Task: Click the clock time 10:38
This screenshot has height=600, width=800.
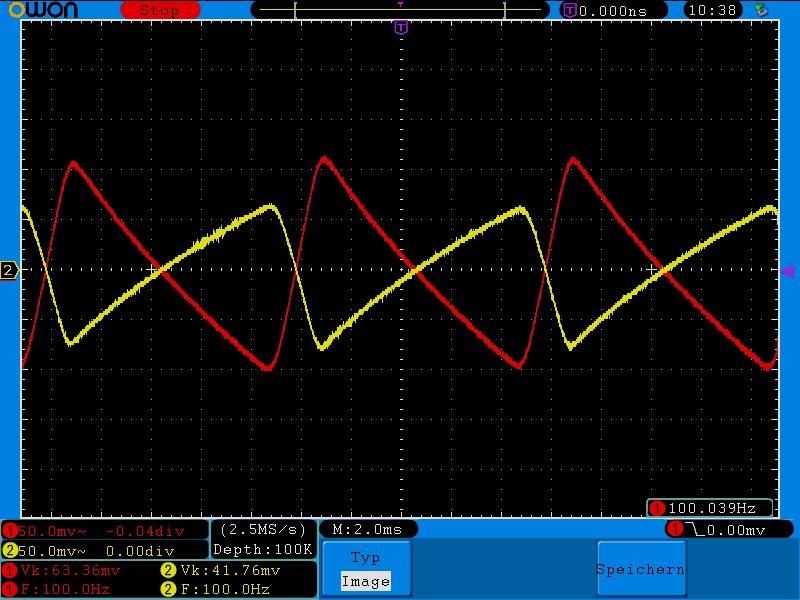Action: coord(712,10)
